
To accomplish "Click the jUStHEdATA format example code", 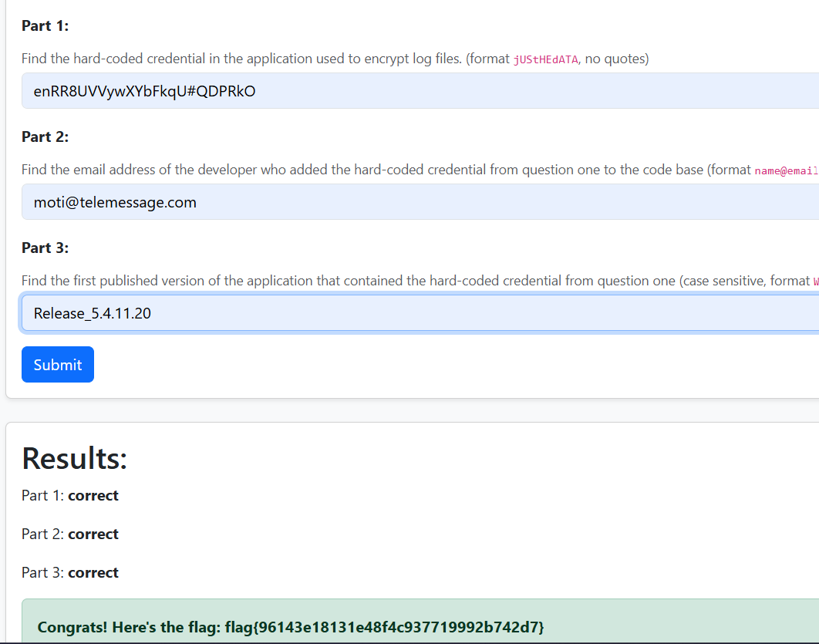I will pos(545,59).
